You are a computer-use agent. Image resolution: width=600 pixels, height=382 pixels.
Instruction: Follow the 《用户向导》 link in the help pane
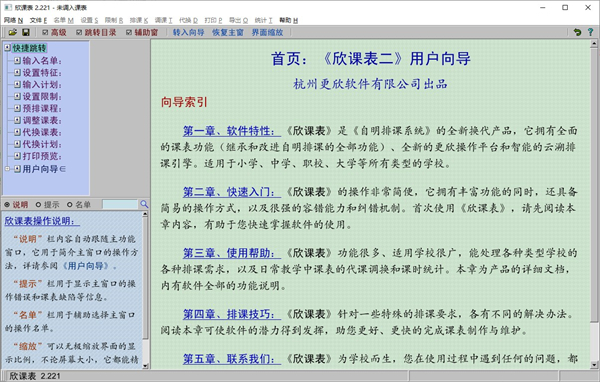[x=86, y=266]
